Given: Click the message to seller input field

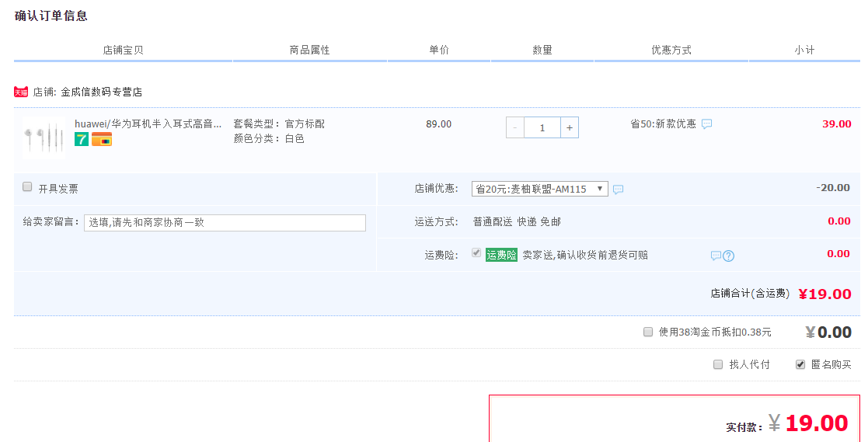Looking at the screenshot, I should [225, 222].
